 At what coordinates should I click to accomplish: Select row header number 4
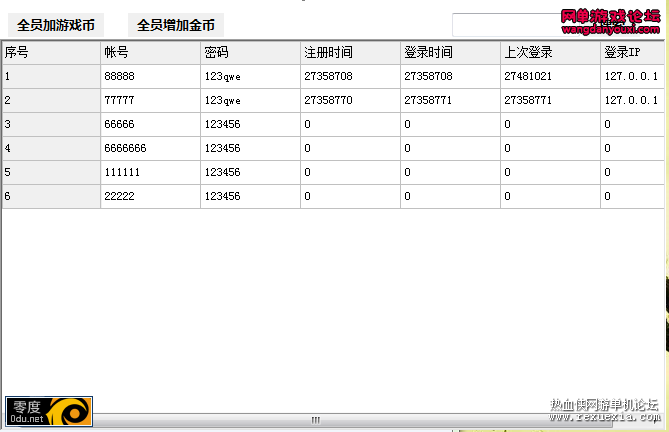coord(51,148)
